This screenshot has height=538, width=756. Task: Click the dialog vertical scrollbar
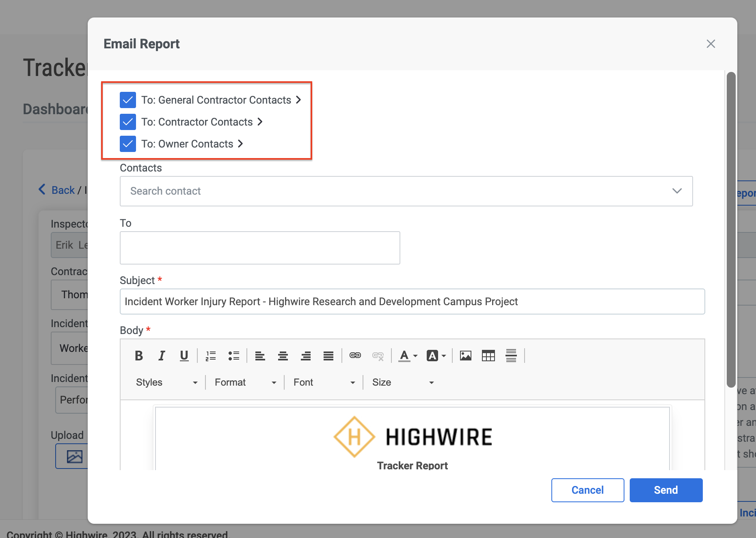731,230
